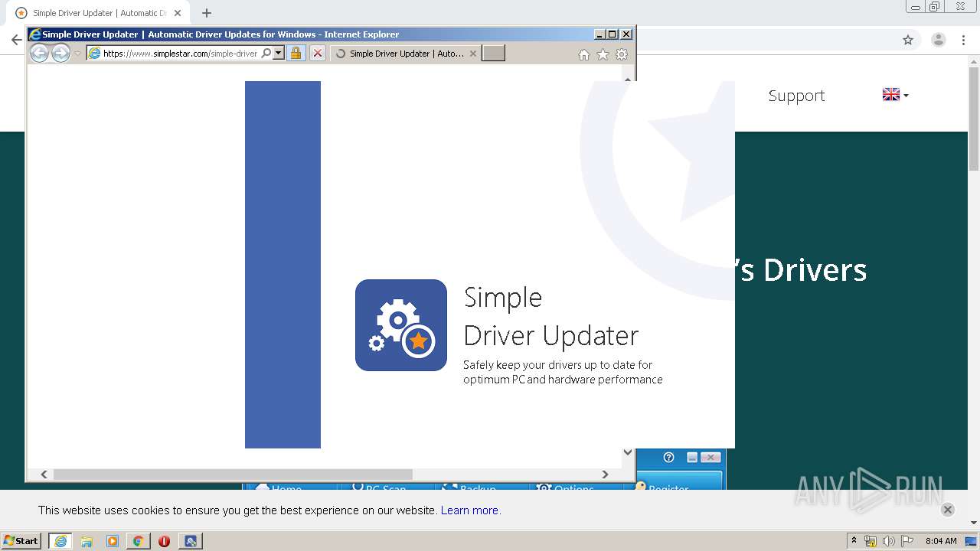The height and width of the screenshot is (551, 980).
Task: Show hidden system tray icons arrow
Action: tap(854, 541)
